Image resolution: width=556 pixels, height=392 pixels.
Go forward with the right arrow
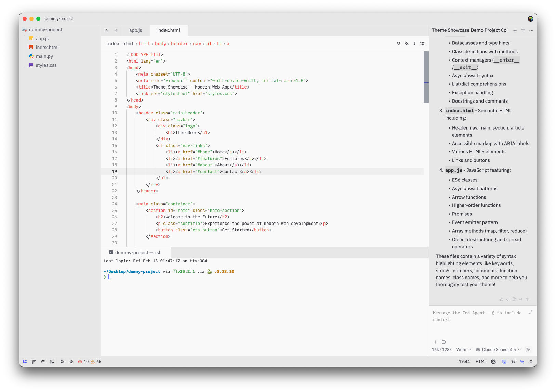coord(116,30)
